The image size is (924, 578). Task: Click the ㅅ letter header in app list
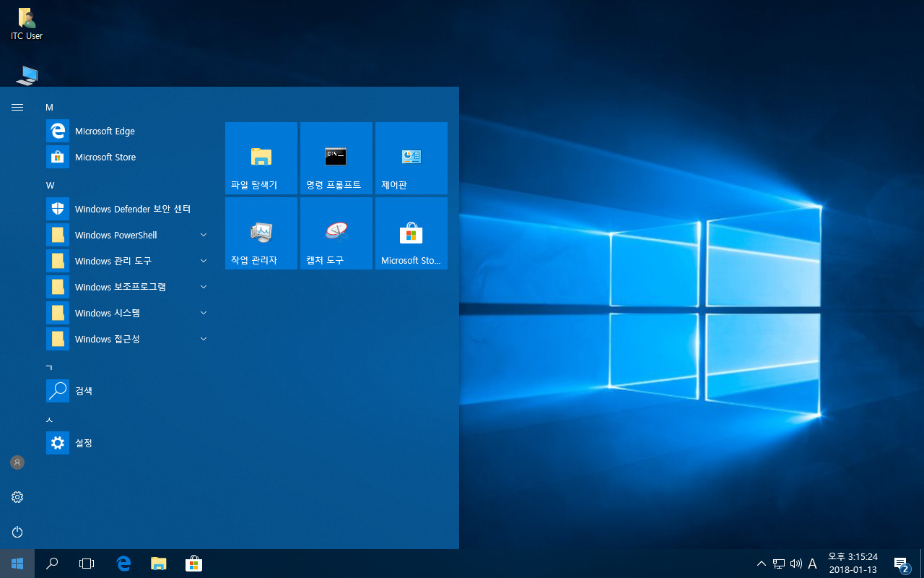click(49, 419)
